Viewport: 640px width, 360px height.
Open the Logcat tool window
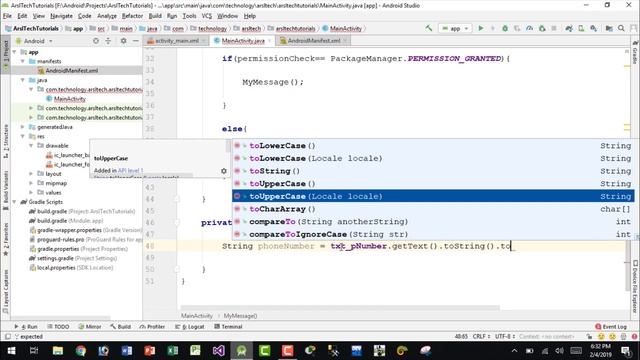click(190, 327)
